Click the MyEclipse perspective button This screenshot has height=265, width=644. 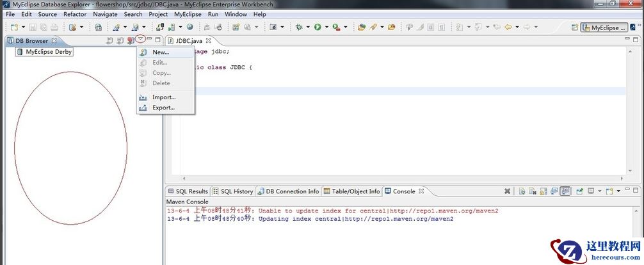604,28
